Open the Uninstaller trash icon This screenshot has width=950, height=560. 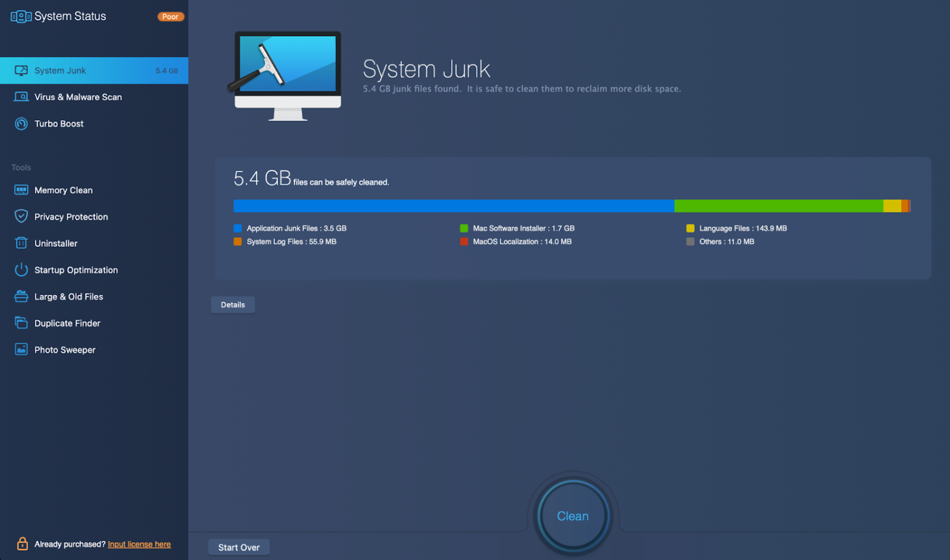[21, 243]
